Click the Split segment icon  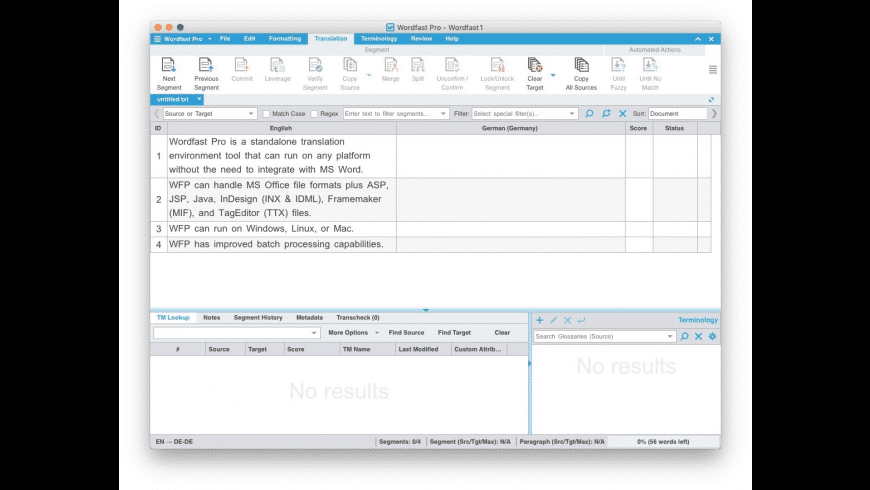point(418,65)
